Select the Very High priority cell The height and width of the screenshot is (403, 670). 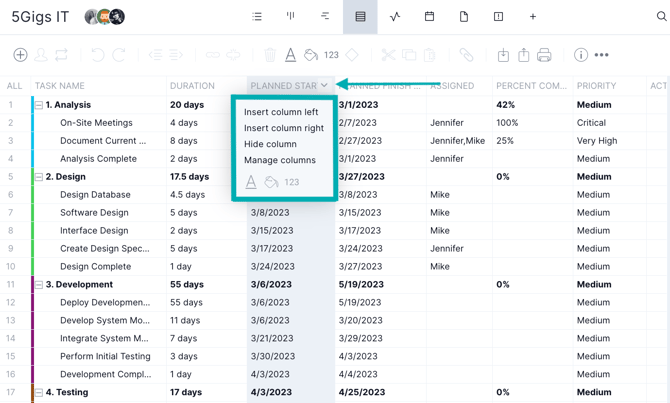[x=597, y=141]
